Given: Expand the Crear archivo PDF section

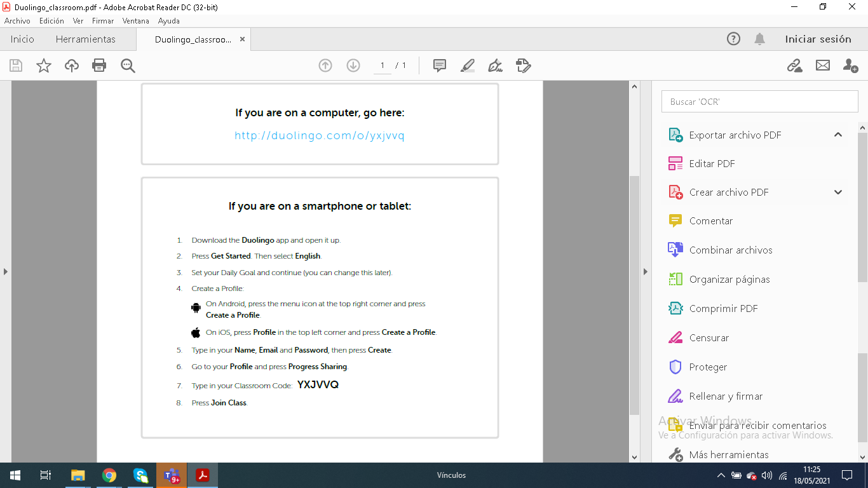Looking at the screenshot, I should click(838, 192).
